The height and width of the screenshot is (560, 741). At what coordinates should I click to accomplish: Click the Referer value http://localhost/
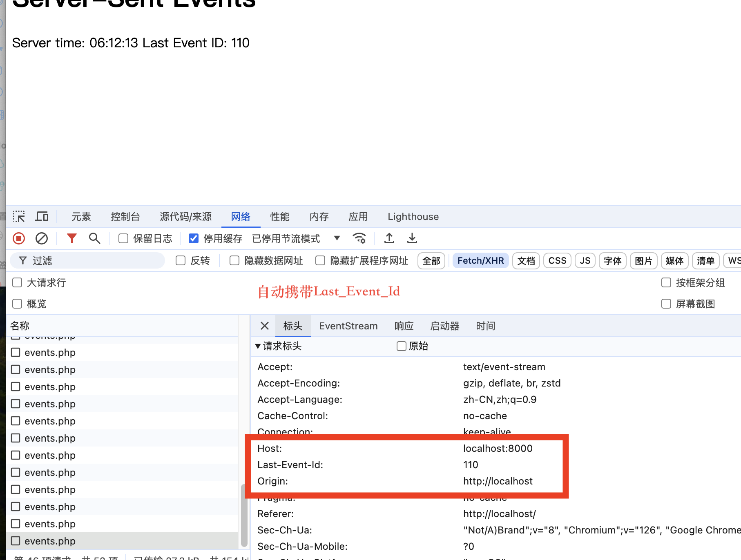[500, 513]
